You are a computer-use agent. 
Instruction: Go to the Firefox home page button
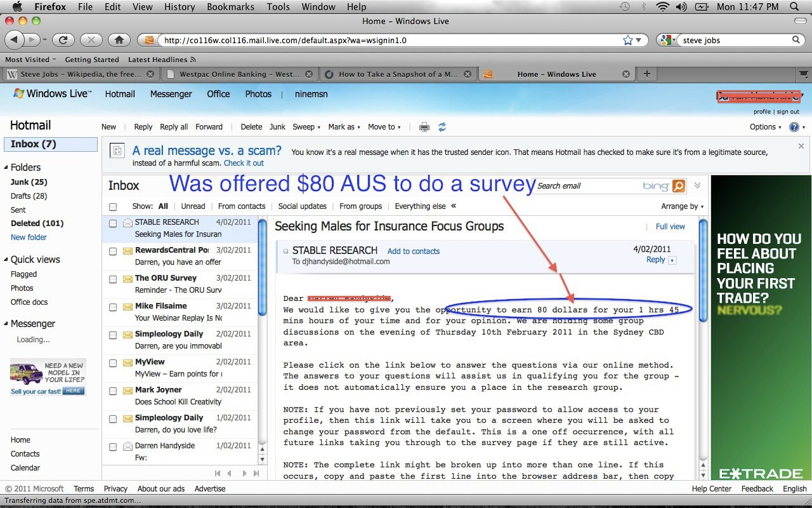click(x=119, y=40)
